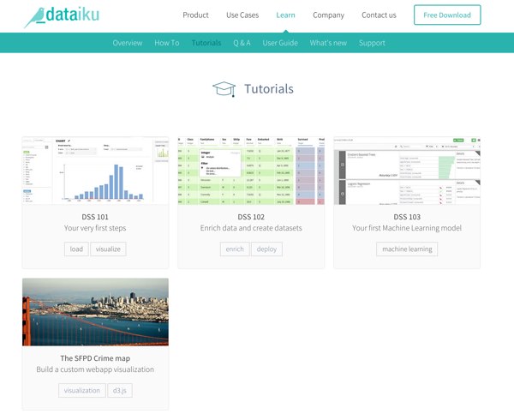Image resolution: width=514 pixels, height=420 pixels.
Task: Open the What's new tab
Action: tap(328, 43)
